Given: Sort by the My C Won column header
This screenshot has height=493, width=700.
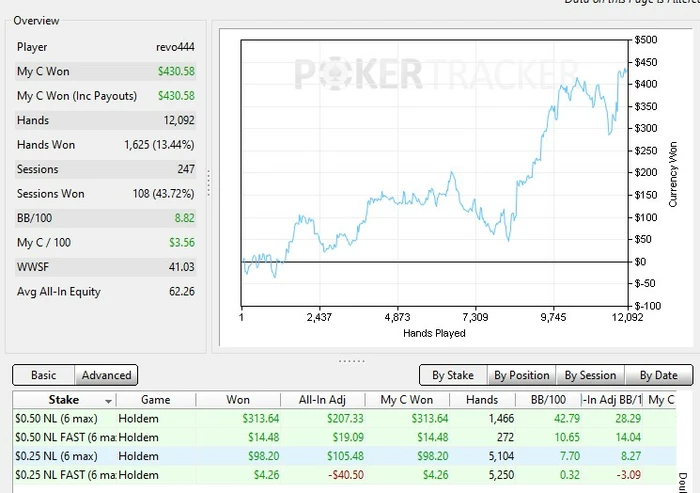Looking at the screenshot, I should coord(407,400).
